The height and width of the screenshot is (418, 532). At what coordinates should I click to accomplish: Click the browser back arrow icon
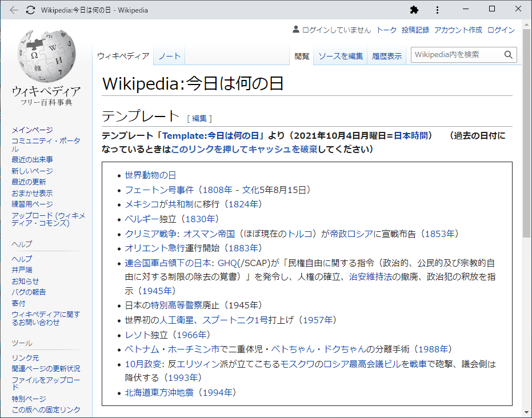pyautogui.click(x=14, y=10)
